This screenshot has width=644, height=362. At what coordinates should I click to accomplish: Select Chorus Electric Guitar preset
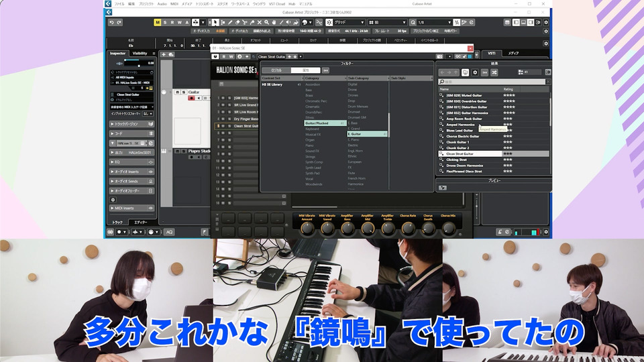(462, 136)
